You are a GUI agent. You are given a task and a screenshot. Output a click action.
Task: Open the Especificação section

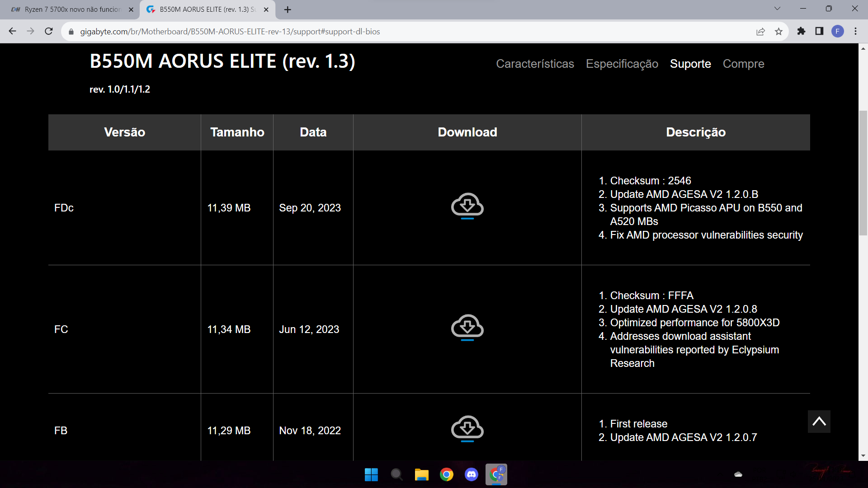click(622, 64)
